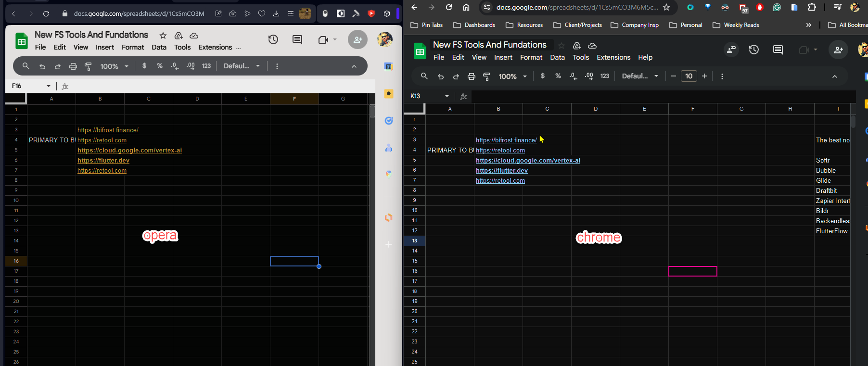868x366 pixels.
Task: Hide the menus with the Chrome Sheets collapse chevron
Action: (835, 76)
